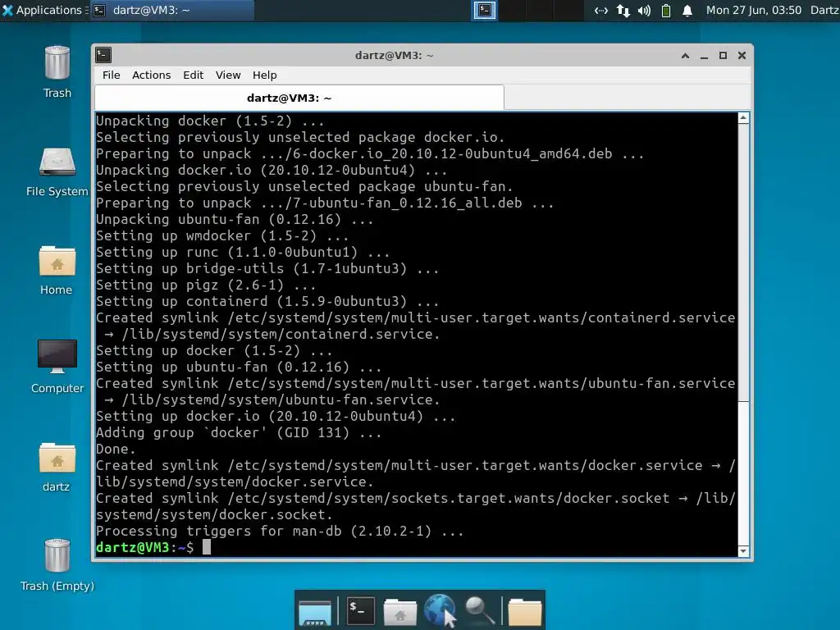
Task: Launch Web Browser globe icon in dock
Action: (x=440, y=610)
